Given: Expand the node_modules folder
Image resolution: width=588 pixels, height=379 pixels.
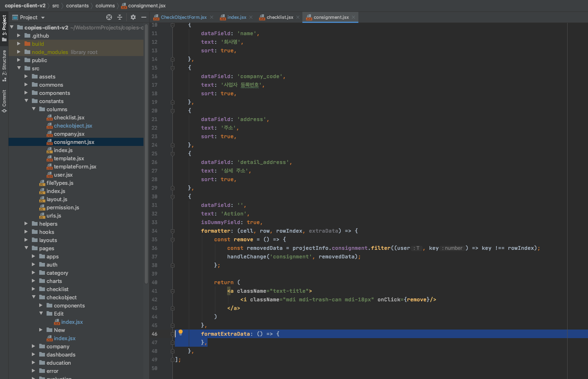Looking at the screenshot, I should pyautogui.click(x=19, y=52).
